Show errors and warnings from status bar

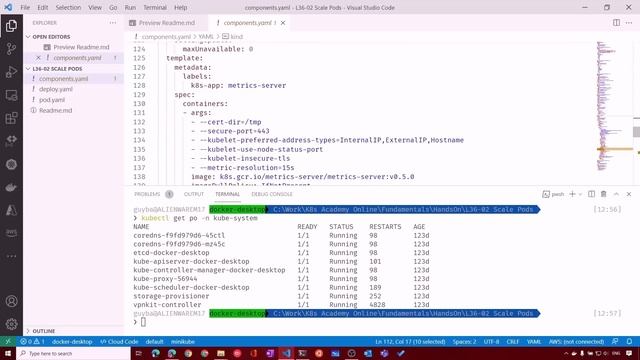(33, 342)
